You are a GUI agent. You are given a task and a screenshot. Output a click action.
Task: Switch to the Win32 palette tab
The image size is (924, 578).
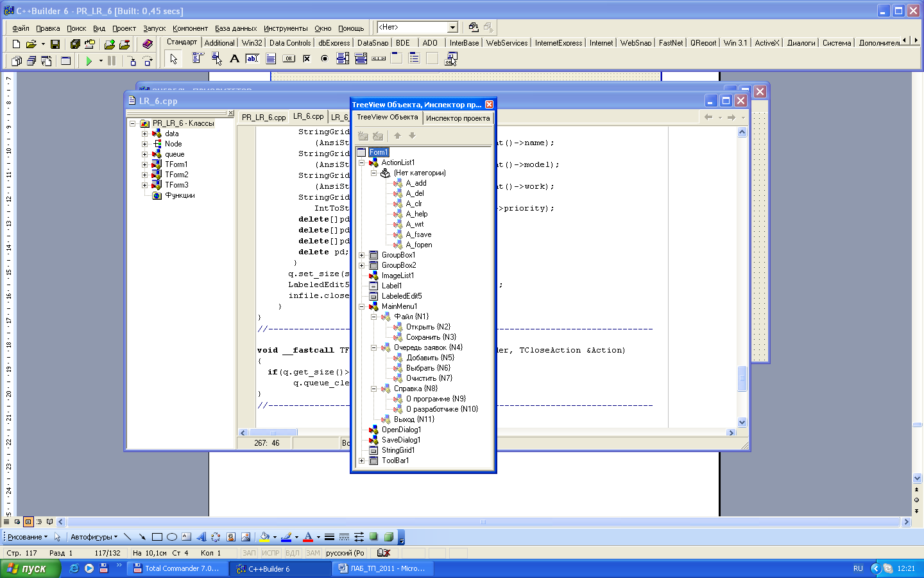[x=252, y=43]
